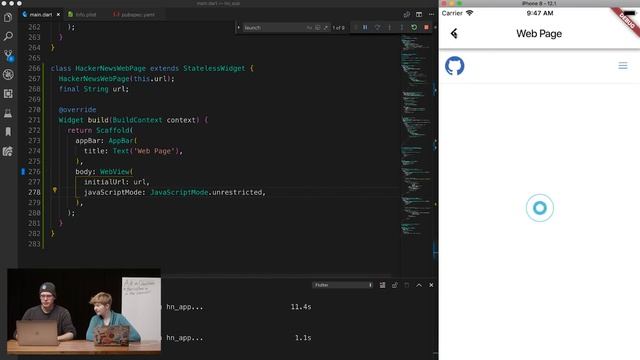Click the breakpoint marker on line 276
Image resolution: width=640 pixels, height=360 pixels.
point(23,171)
